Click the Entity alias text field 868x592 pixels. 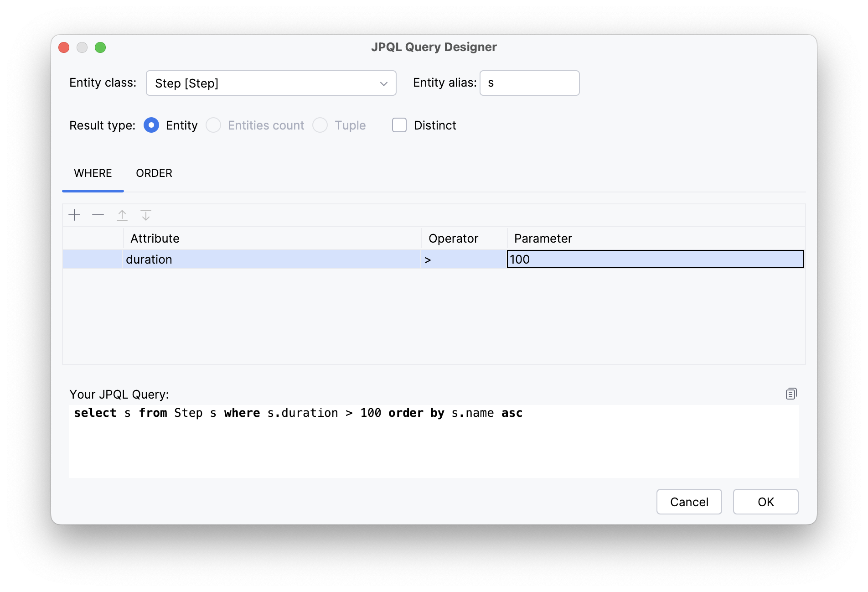coord(529,83)
